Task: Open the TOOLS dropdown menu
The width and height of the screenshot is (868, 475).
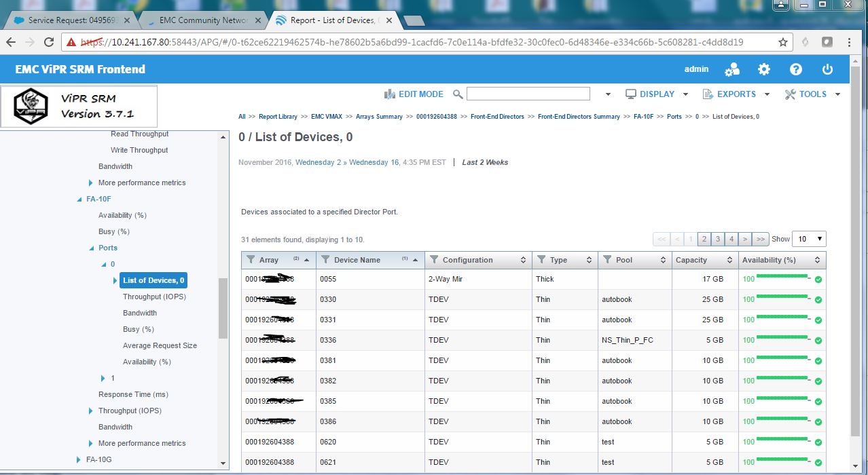Action: pos(812,94)
